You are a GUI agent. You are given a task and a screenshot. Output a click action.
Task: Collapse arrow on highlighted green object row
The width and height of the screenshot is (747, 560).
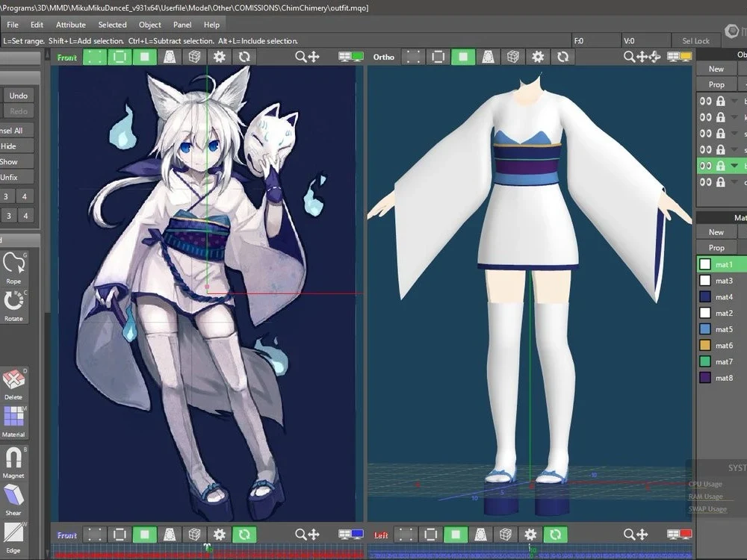pyautogui.click(x=734, y=166)
